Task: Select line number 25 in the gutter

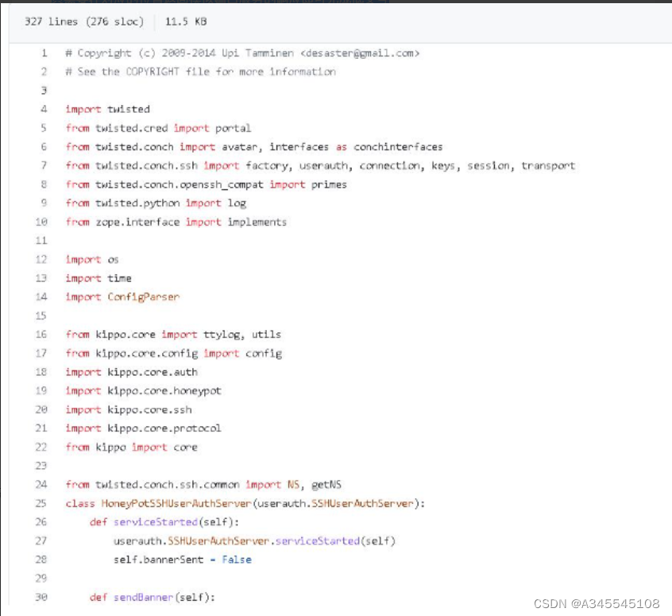Action: (x=41, y=503)
